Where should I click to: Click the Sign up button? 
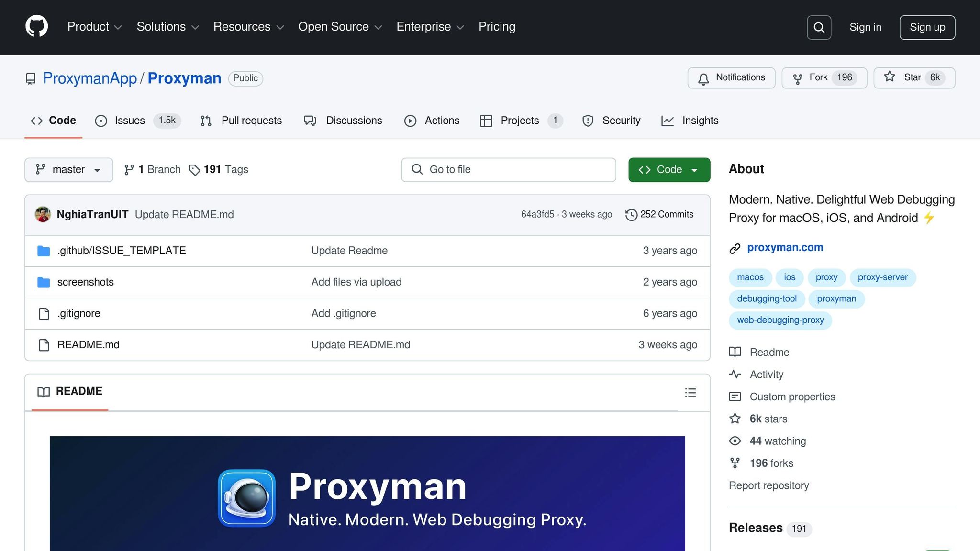(x=927, y=27)
